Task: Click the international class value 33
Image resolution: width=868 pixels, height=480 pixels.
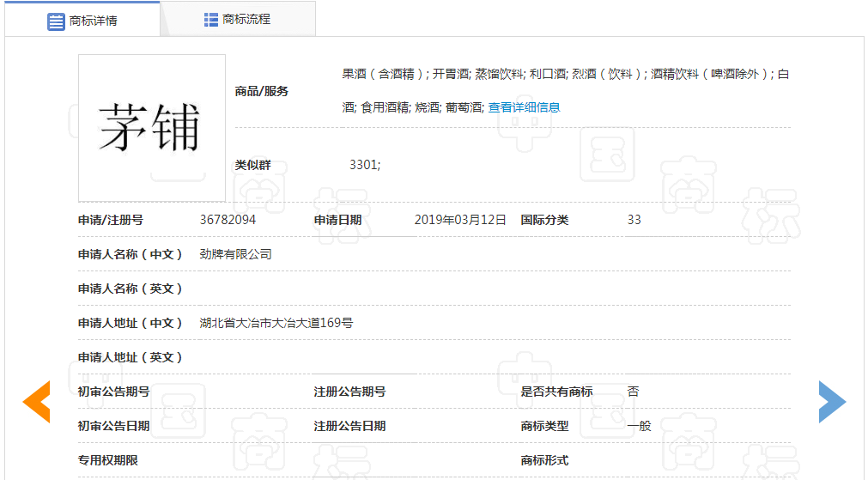Action: coord(634,220)
